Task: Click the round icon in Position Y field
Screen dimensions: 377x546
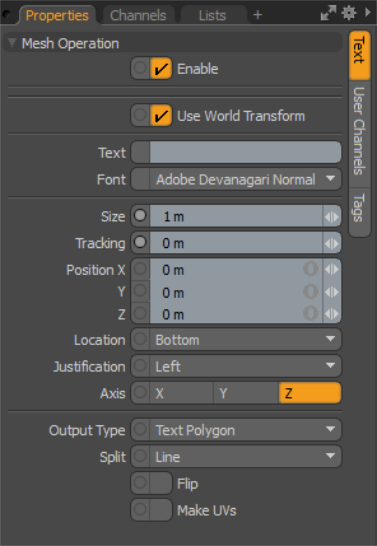Action: 311,291
